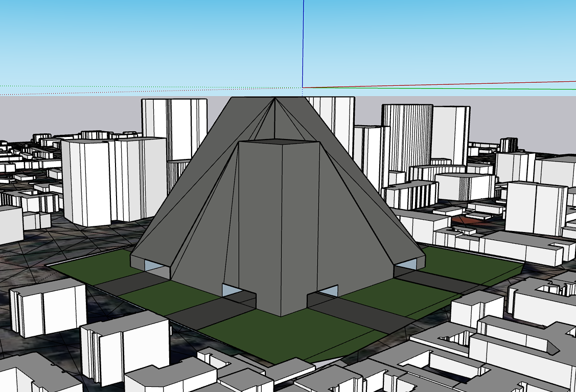
Task: Click the blue vertical axis line
Action: point(303,41)
